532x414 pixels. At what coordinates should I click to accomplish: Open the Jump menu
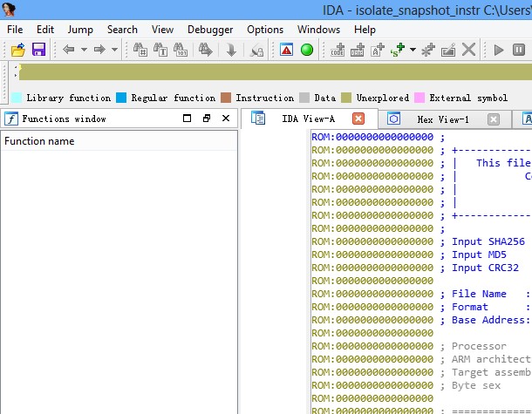[x=80, y=30]
